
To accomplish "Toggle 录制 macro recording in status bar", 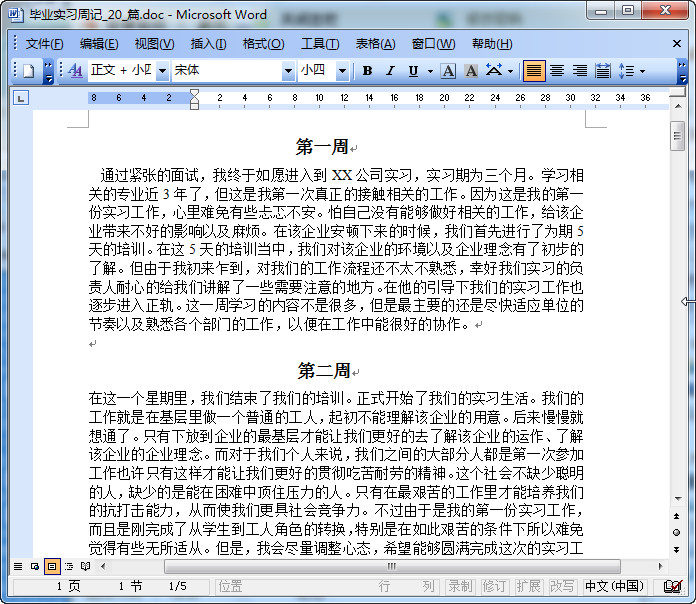I will point(460,586).
